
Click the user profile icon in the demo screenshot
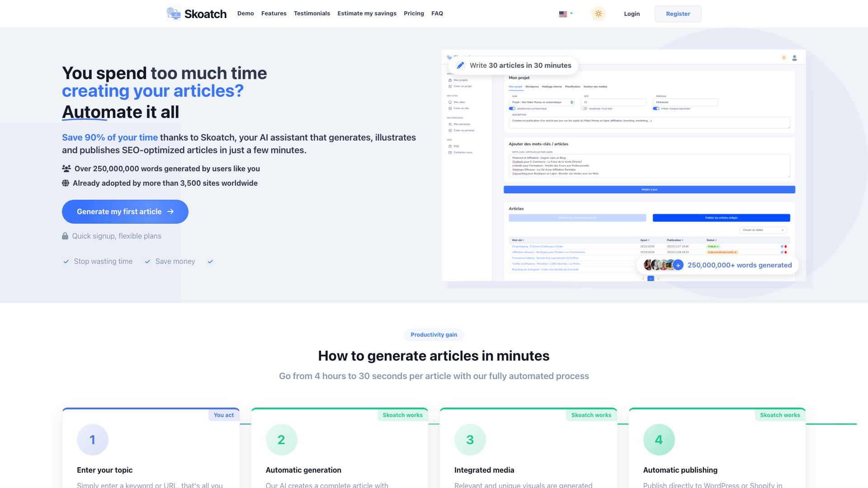pyautogui.click(x=794, y=58)
